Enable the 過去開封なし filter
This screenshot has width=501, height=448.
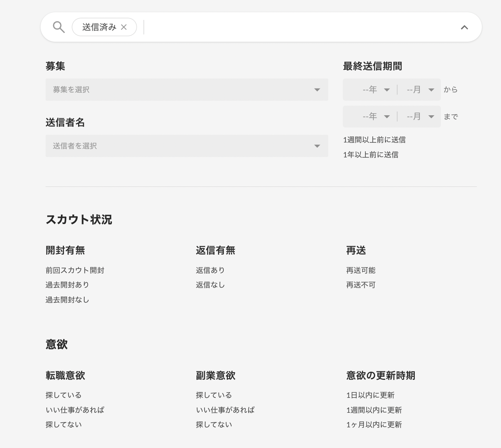click(x=67, y=299)
